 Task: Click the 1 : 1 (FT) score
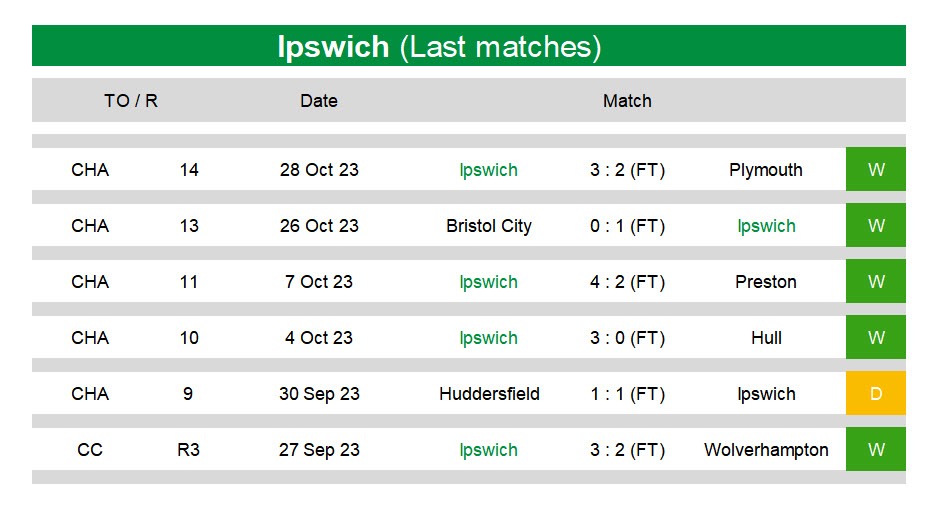[627, 394]
